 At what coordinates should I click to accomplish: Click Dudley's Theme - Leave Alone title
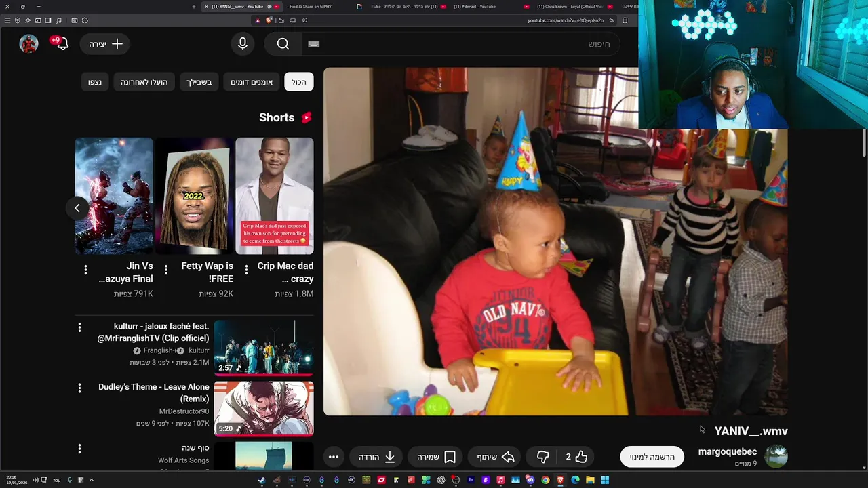click(154, 392)
